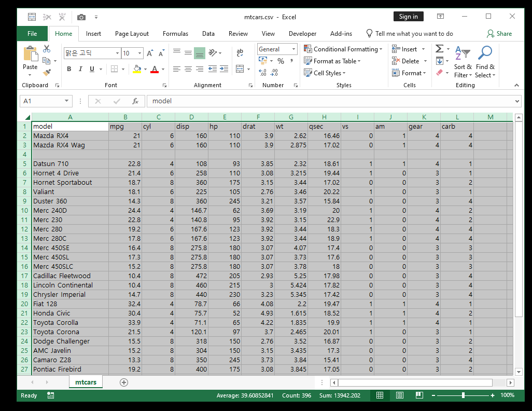Image resolution: width=532 pixels, height=411 pixels.
Task: Switch to the Insert tab
Action: pos(93,34)
